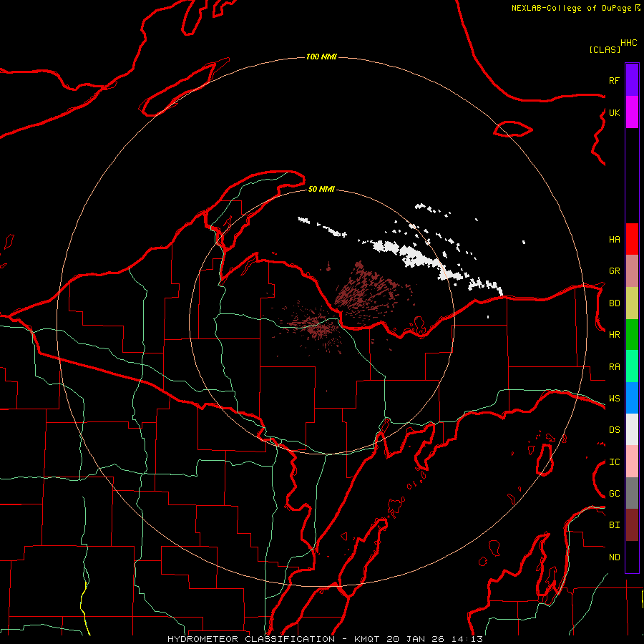Click the ND legend label
Screen dimensions: 644x644
coord(614,557)
